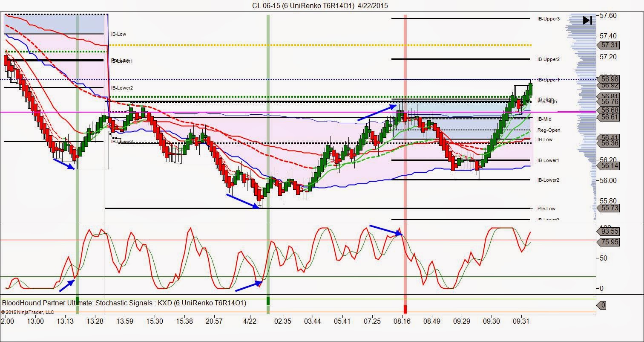Viewport: 644px width, 342px height.
Task: Click the BloodHound Partner Ultimate indicator label
Action: pos(124,303)
